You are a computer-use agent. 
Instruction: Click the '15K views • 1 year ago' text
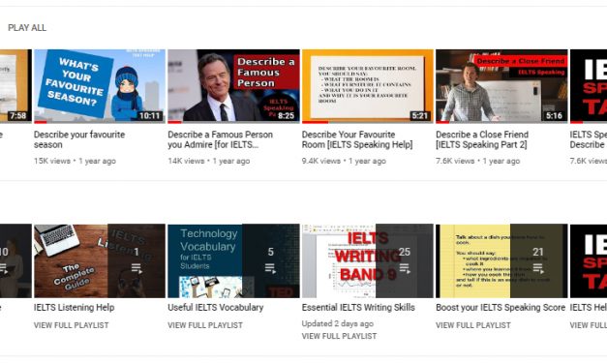[x=75, y=161]
